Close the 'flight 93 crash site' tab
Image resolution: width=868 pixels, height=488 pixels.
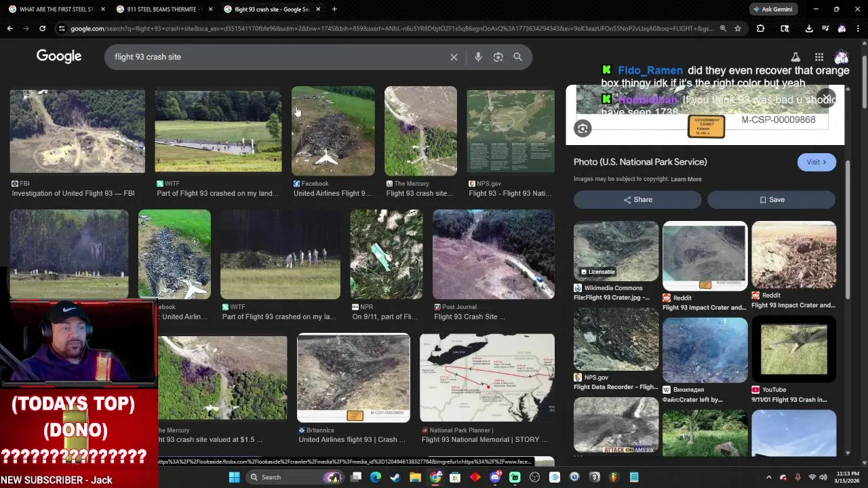pos(318,9)
